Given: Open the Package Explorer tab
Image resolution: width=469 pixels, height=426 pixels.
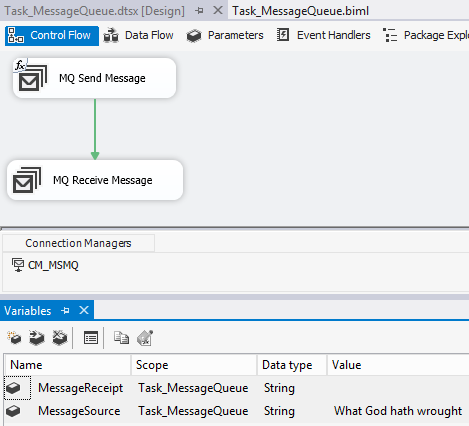Looking at the screenshot, I should click(425, 35).
